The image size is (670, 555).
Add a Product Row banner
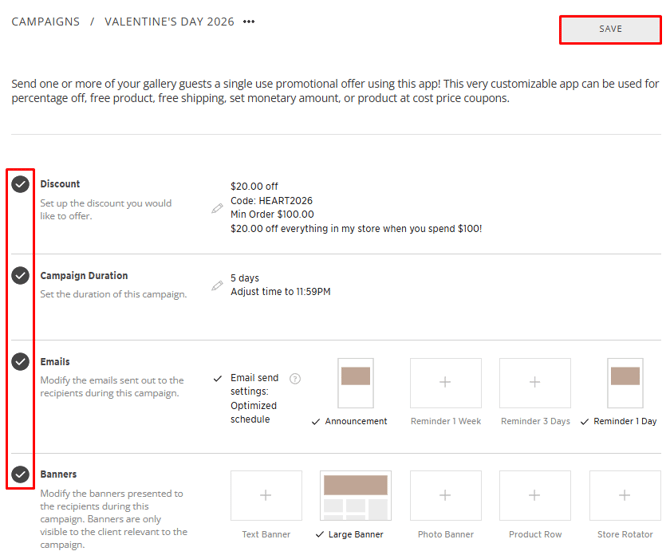point(535,495)
